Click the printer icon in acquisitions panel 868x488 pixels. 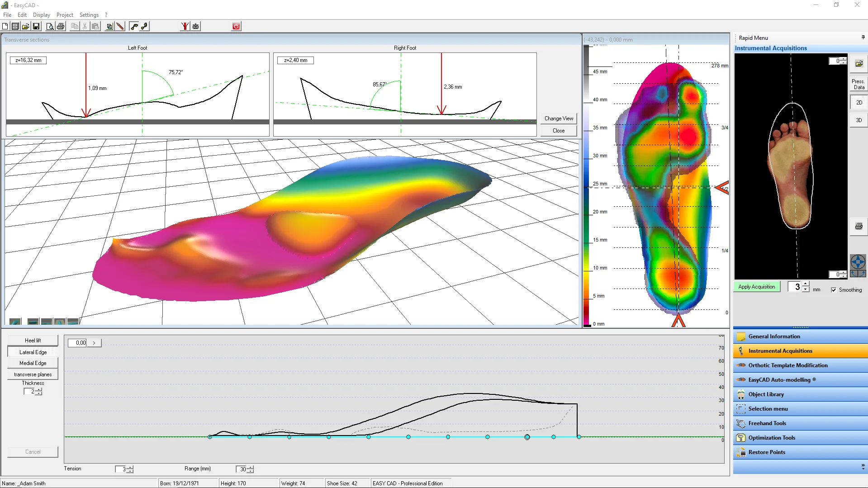click(x=859, y=226)
